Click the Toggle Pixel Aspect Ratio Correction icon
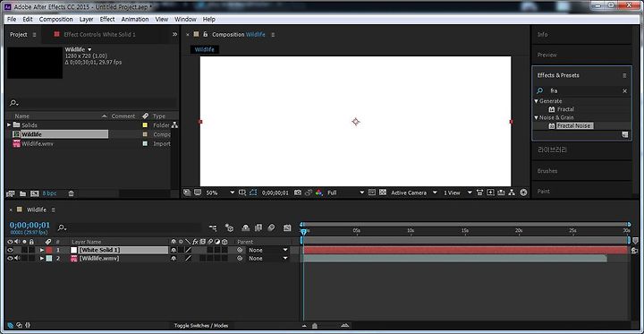Viewport: 644px width, 334px height. 480,193
